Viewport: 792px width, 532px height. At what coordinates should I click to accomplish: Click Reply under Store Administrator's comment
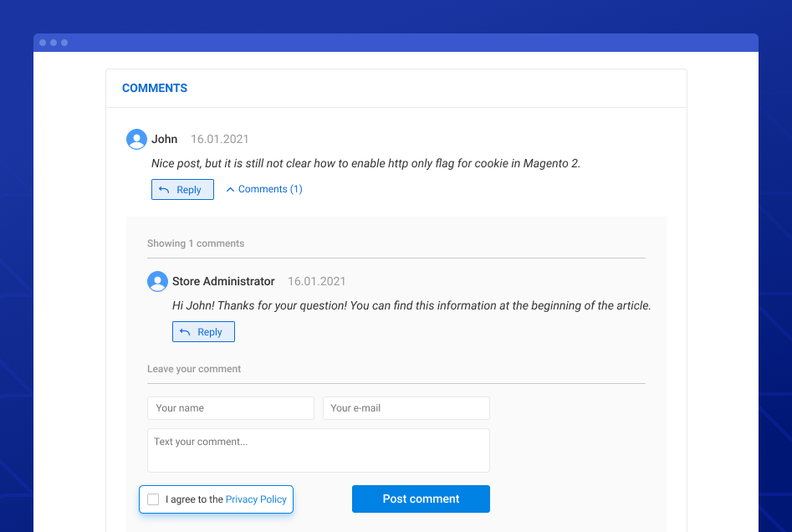point(203,331)
